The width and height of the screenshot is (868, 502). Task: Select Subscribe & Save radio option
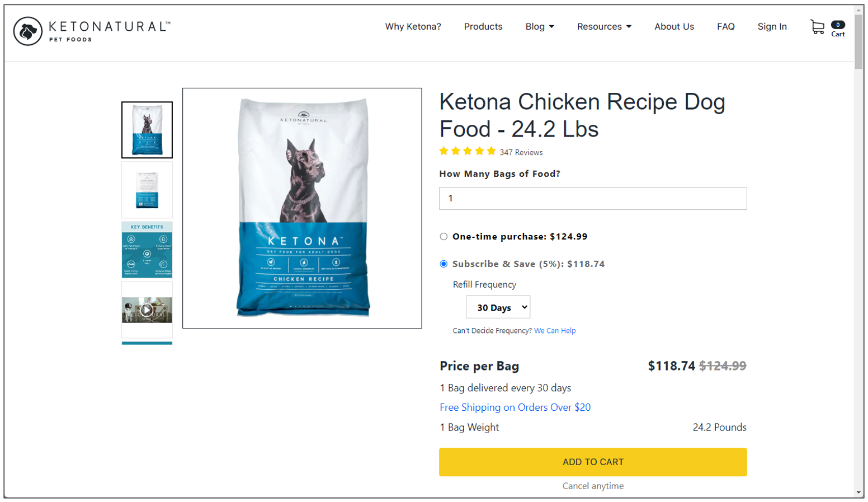tap(444, 264)
